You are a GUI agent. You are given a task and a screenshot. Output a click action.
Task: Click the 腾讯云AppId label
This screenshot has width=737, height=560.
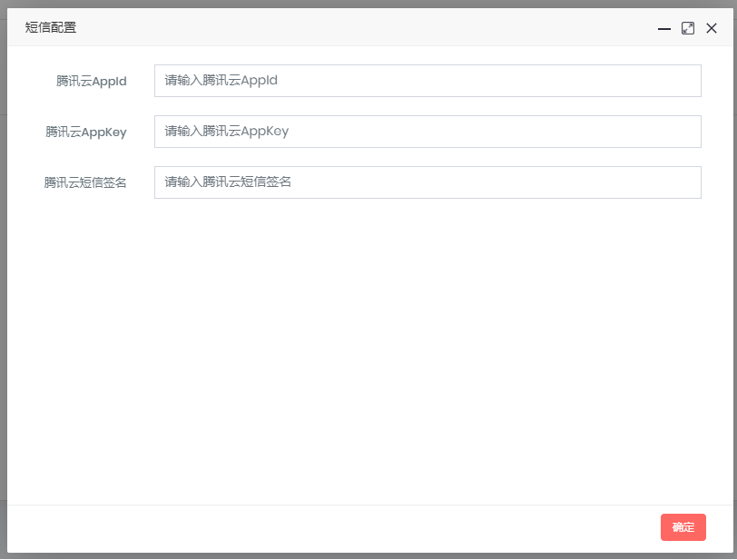click(91, 81)
